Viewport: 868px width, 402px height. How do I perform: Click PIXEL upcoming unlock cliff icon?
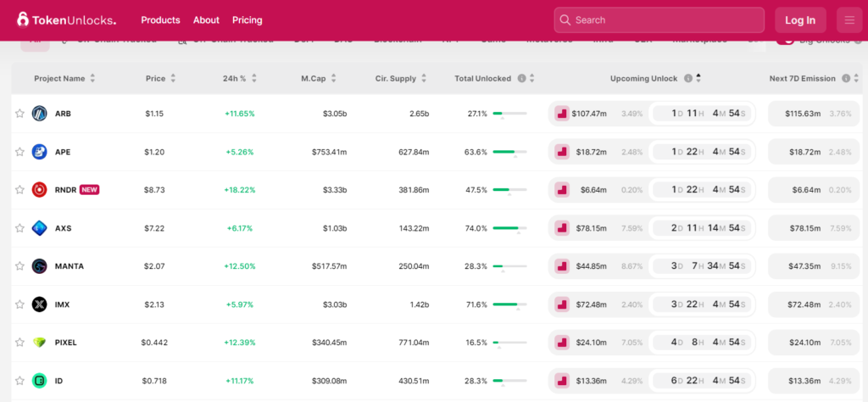pos(562,343)
